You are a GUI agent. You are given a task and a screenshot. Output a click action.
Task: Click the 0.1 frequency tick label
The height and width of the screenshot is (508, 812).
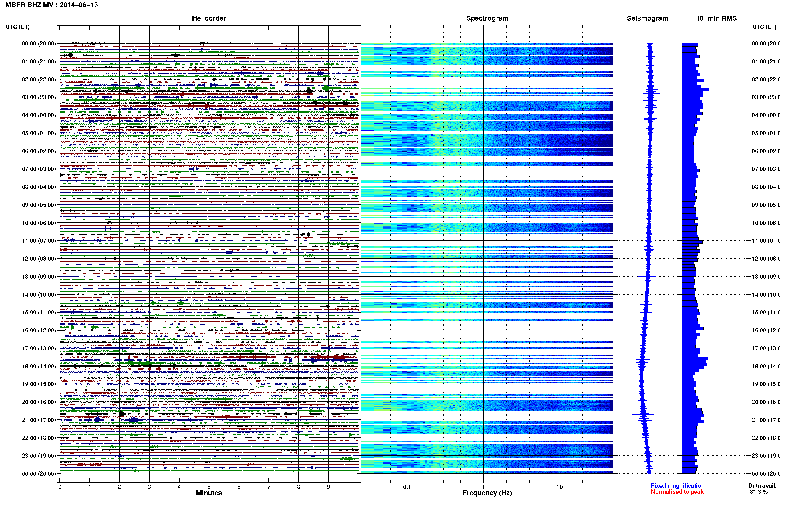407,487
